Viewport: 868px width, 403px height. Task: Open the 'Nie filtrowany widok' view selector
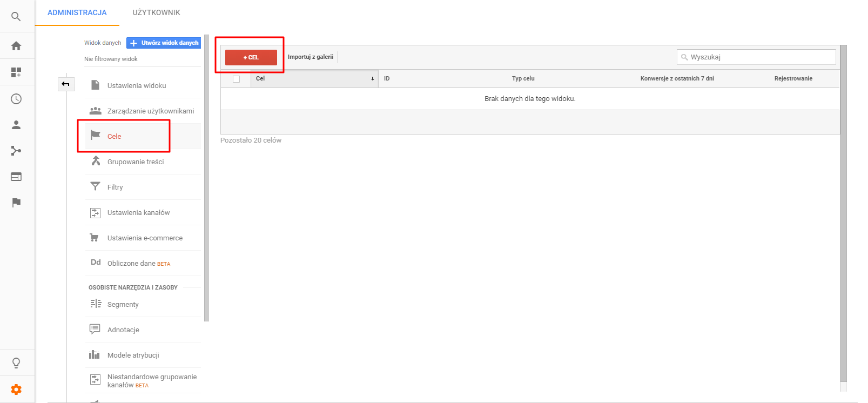(111, 59)
